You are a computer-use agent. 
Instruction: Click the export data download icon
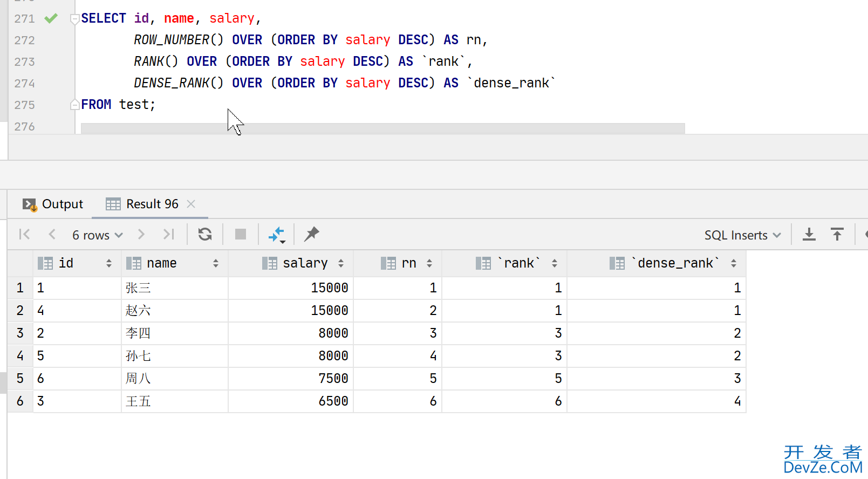coord(809,234)
